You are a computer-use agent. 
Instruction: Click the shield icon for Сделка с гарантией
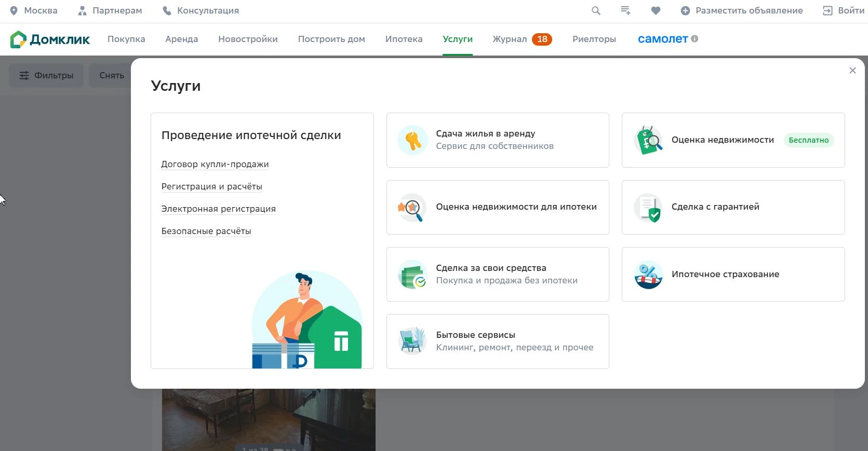648,208
